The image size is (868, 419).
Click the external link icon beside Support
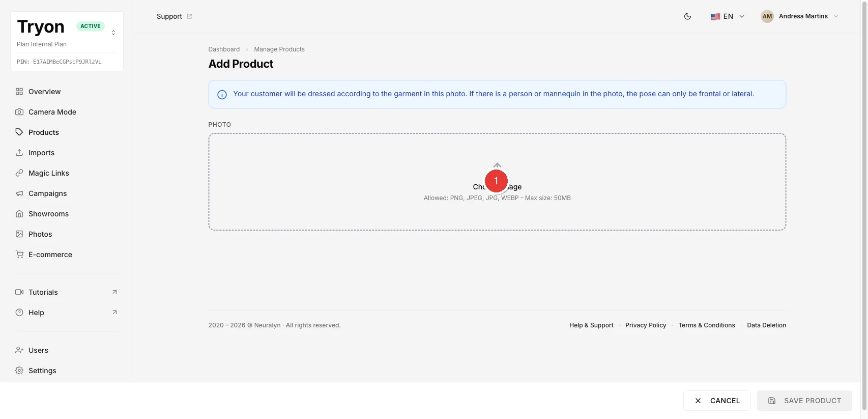point(189,16)
